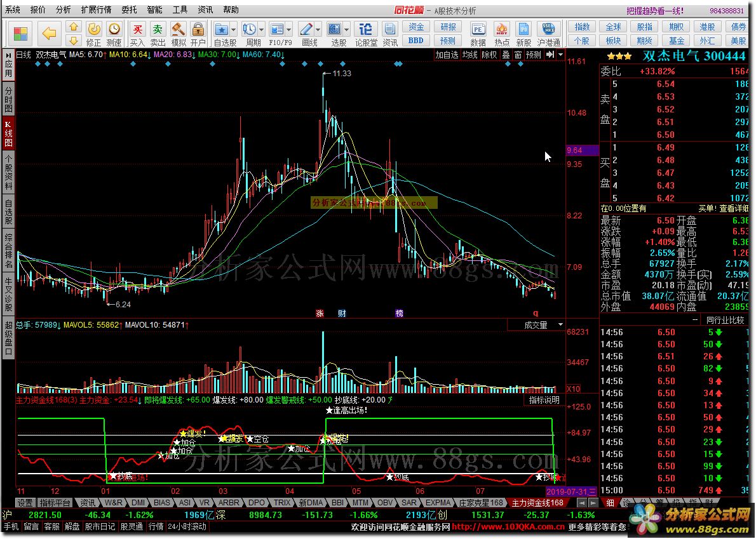Click the BBD button
The height and width of the screenshot is (539, 756).
point(416,41)
